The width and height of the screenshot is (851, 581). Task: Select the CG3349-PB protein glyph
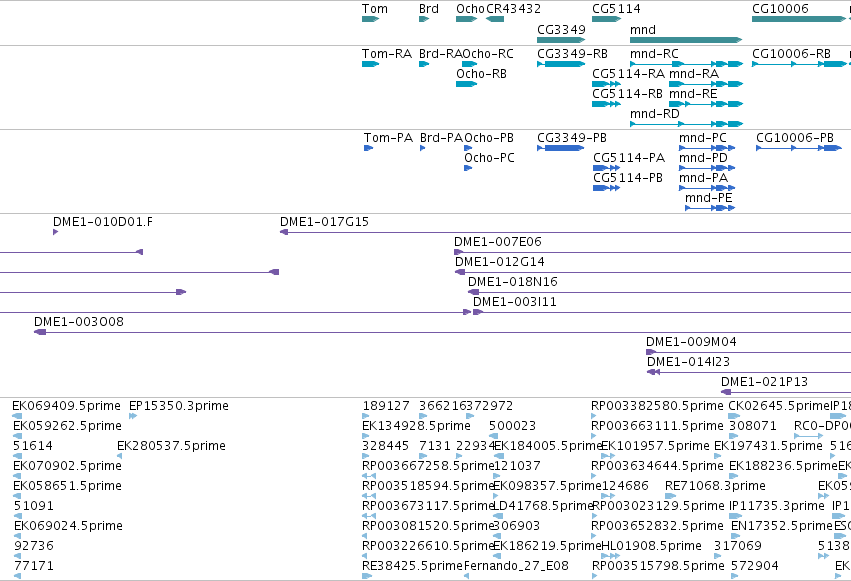(561, 148)
